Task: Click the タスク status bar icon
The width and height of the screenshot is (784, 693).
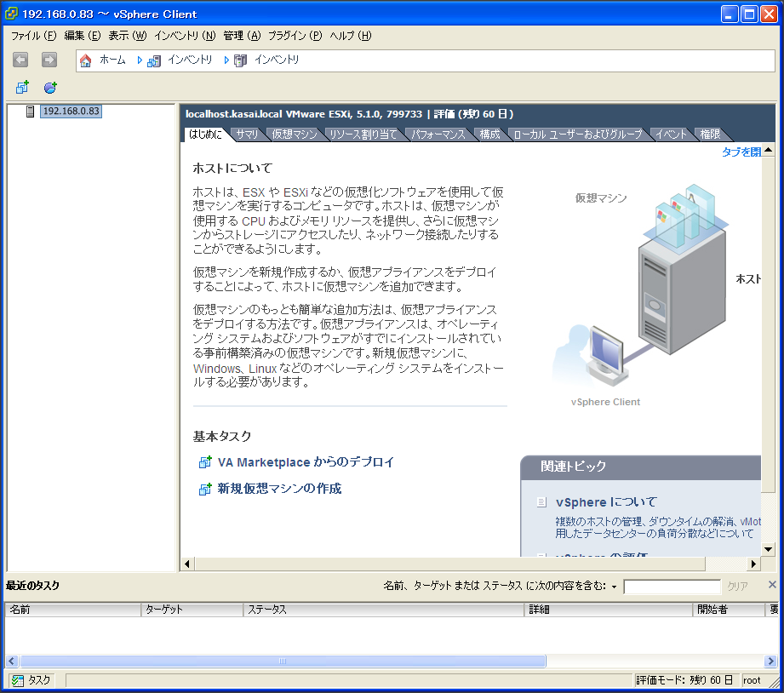Action: [18, 680]
